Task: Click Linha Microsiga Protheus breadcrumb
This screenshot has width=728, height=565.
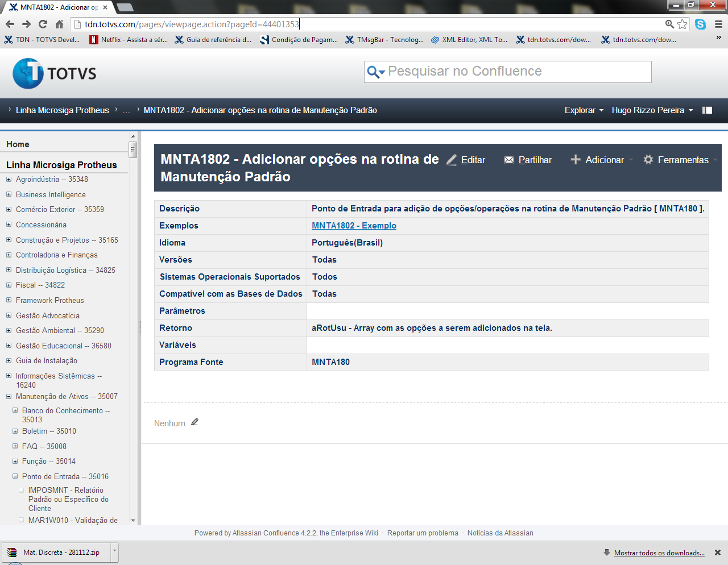Action: 63,110
